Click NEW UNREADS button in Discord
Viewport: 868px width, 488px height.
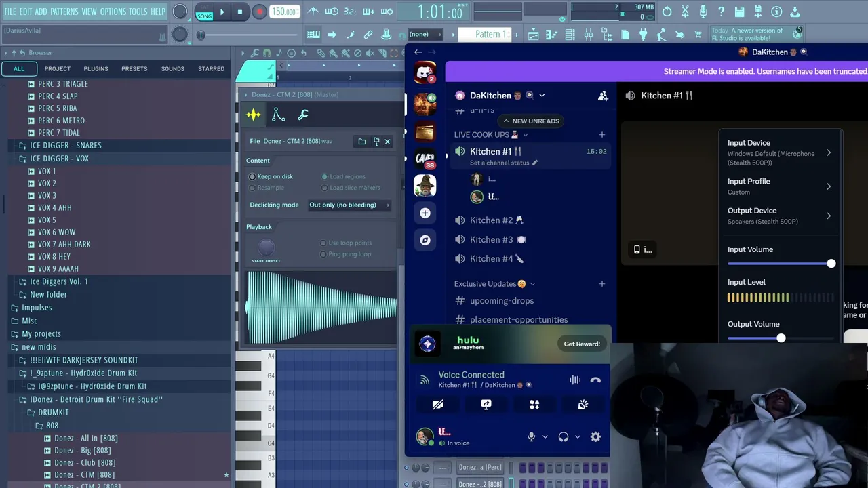[531, 121]
